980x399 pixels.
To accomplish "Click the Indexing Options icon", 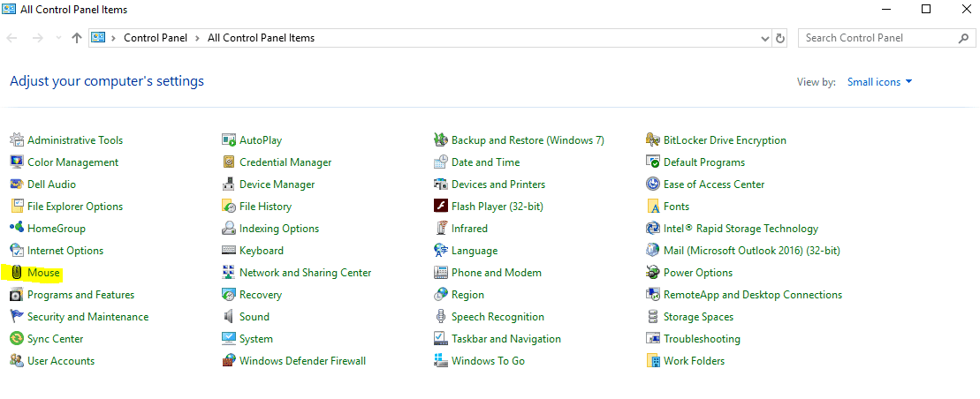I will tap(229, 228).
